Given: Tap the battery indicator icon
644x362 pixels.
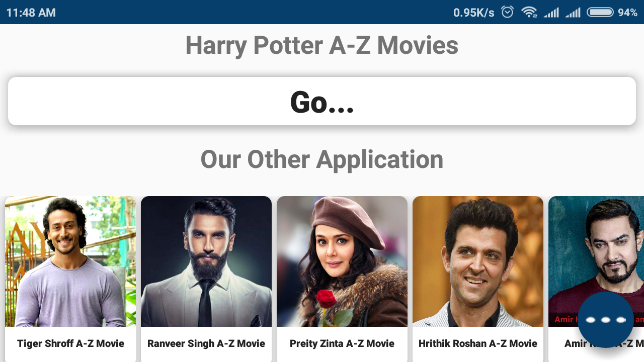Looking at the screenshot, I should point(600,12).
